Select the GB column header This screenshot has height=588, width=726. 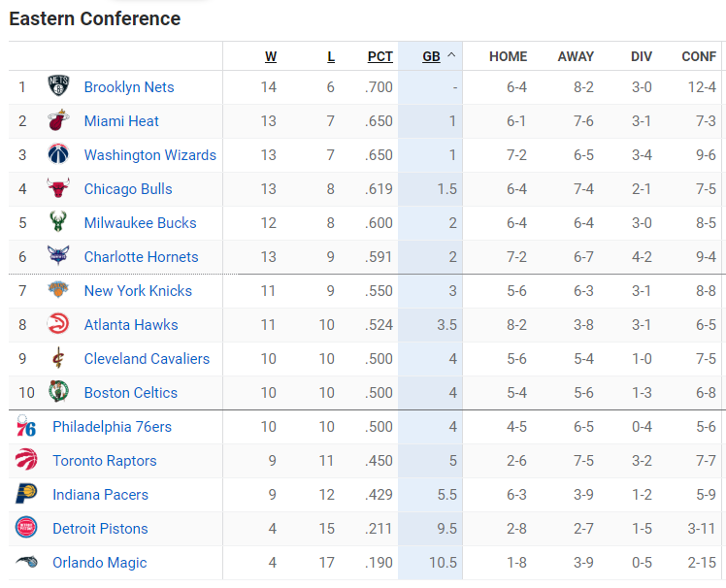coord(431,56)
